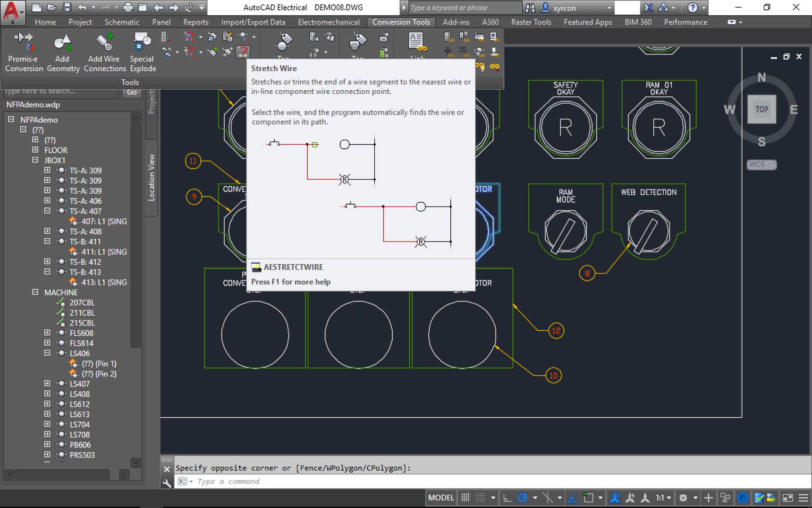
Task: Click the command line wrench icon
Action: (x=167, y=482)
